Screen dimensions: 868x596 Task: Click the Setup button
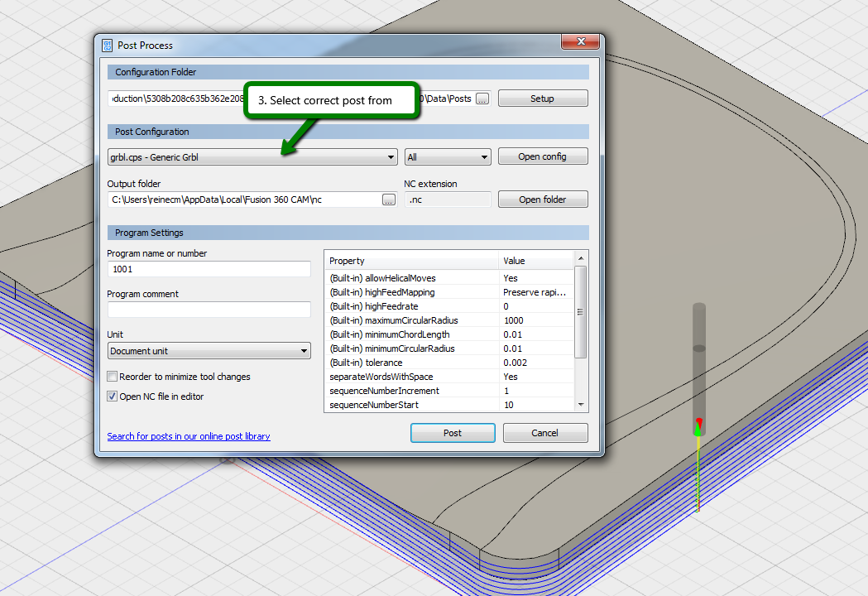(543, 98)
